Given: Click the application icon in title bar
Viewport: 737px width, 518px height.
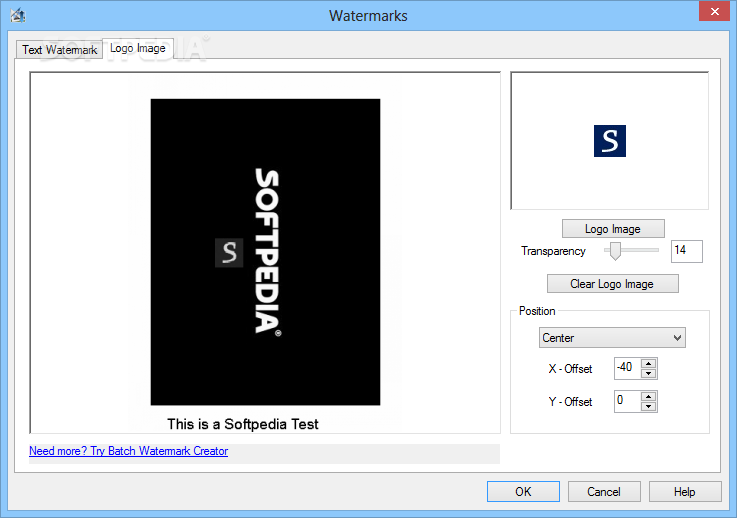Looking at the screenshot, I should [x=18, y=16].
